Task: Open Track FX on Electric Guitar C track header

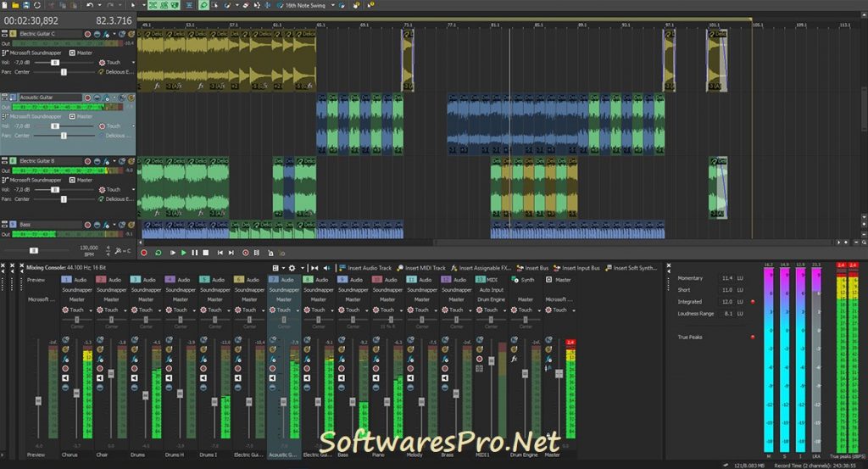Action: point(106,34)
